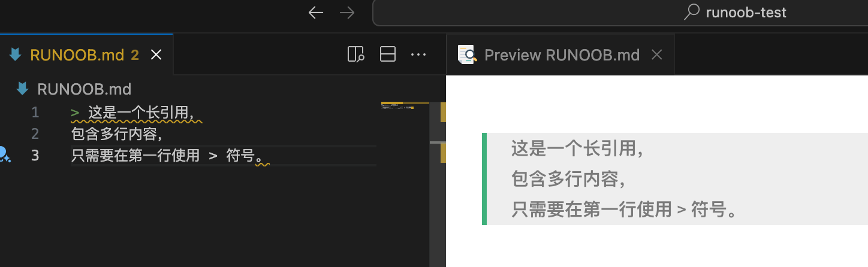
Task: Click the editor vertical scrollbar
Action: (x=438, y=180)
